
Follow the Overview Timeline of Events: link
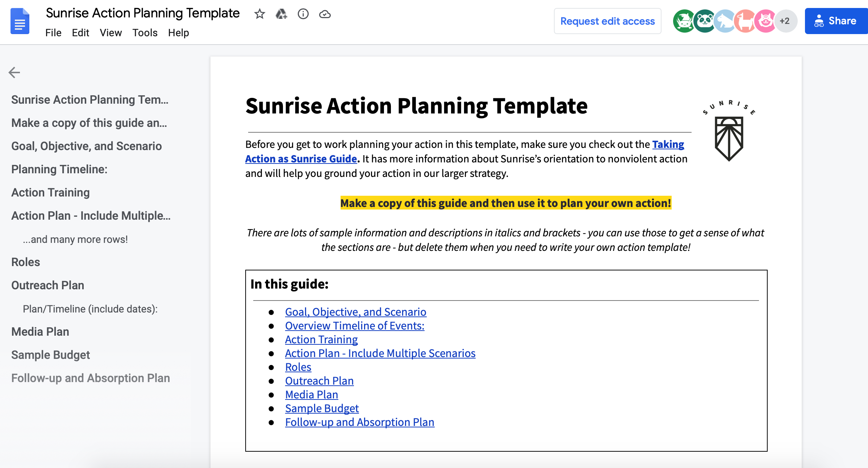tap(355, 326)
